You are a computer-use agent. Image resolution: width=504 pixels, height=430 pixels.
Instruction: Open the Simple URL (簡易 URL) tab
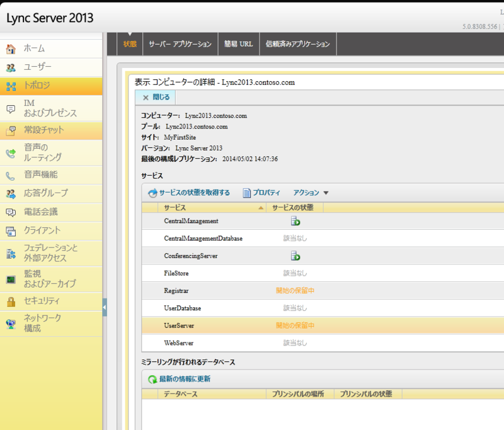point(239,44)
